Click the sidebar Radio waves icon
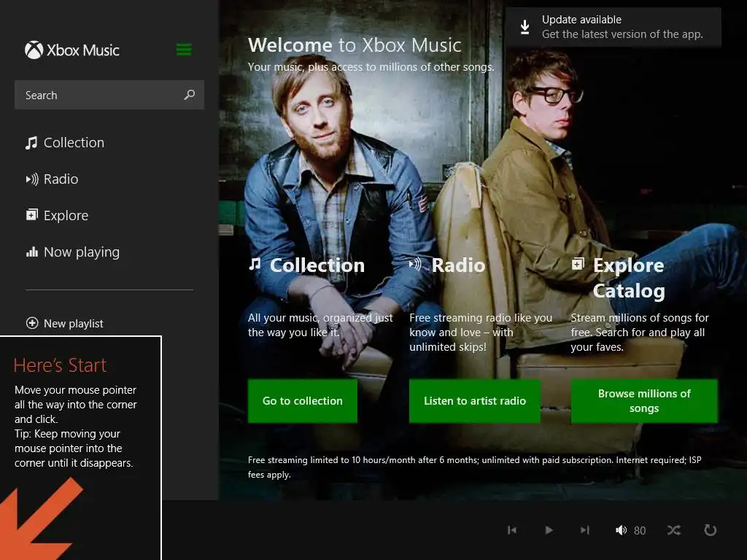This screenshot has height=560, width=747. (x=32, y=179)
